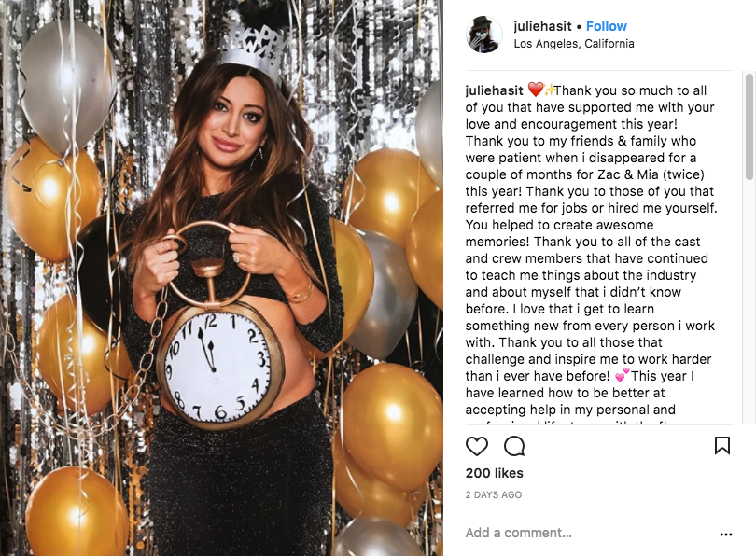Click the New Year's balloon photo
756x556 pixels.
point(221,278)
